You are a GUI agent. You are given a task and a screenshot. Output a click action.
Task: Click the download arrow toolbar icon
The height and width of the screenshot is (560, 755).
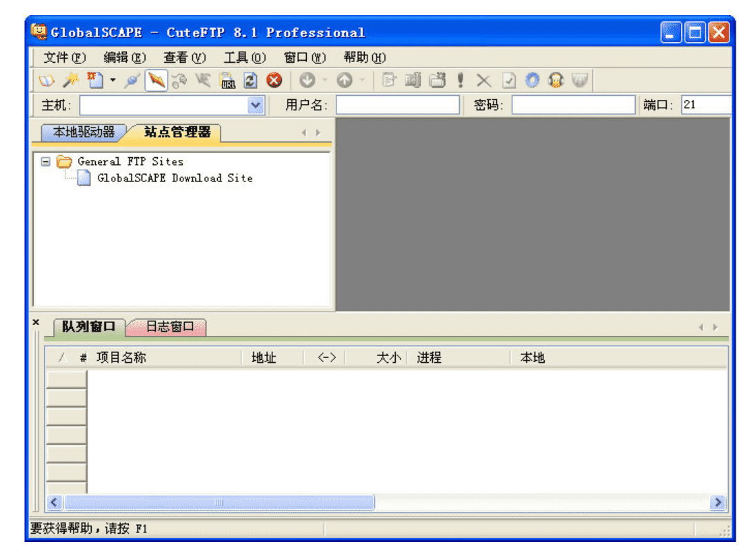[307, 81]
